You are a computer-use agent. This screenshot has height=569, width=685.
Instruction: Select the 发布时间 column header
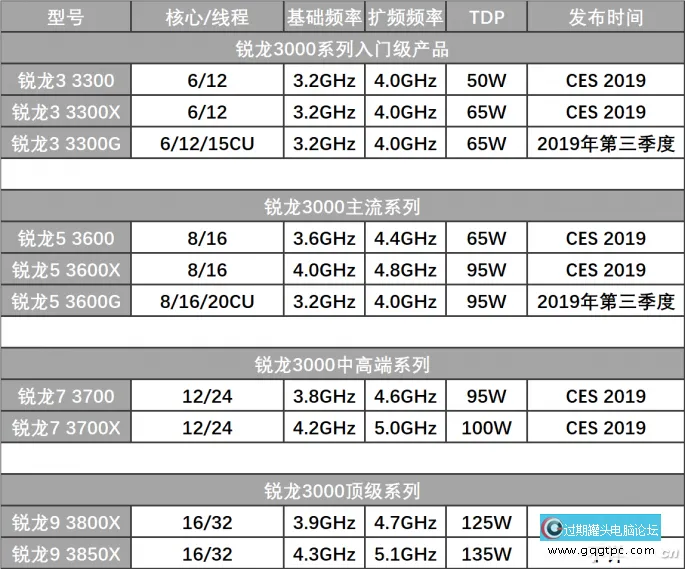(x=605, y=18)
